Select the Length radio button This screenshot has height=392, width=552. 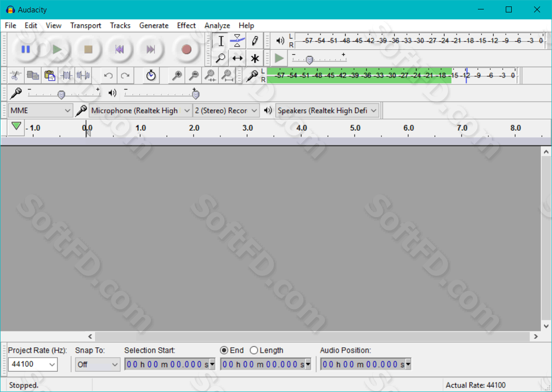pos(254,351)
